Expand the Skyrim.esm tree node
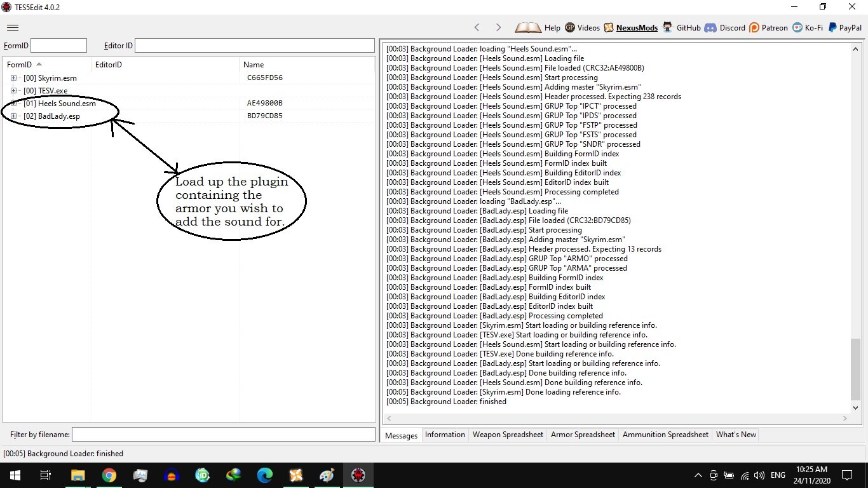This screenshot has height=488, width=868. [x=14, y=78]
